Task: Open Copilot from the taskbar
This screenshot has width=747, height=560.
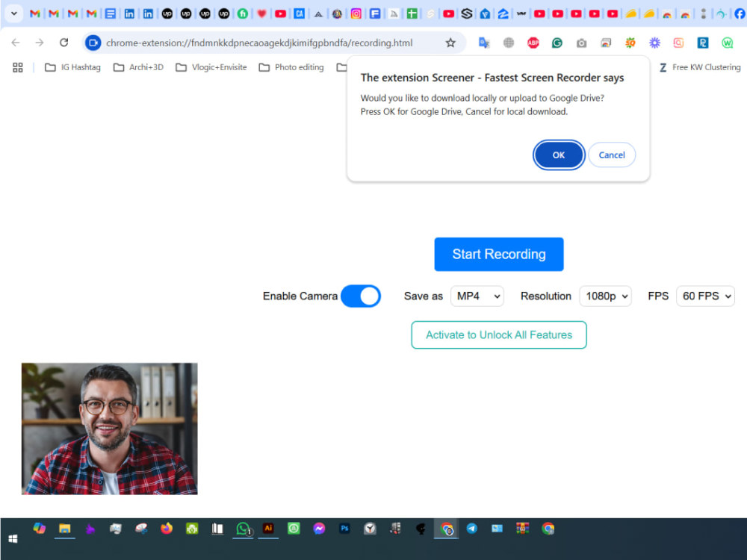Action: 40,528
